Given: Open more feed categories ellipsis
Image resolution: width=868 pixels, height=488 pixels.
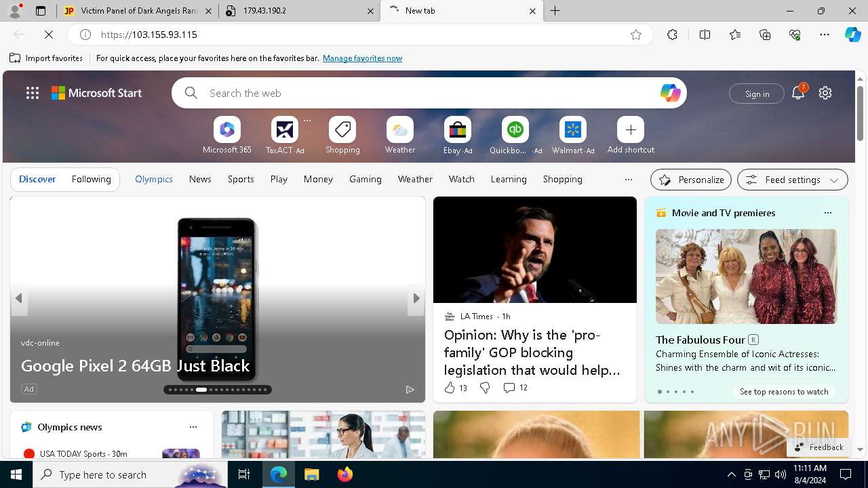Looking at the screenshot, I should (x=629, y=180).
